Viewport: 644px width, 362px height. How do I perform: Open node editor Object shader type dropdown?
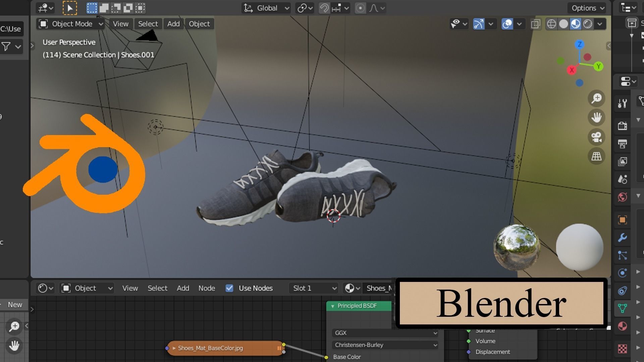(x=87, y=288)
